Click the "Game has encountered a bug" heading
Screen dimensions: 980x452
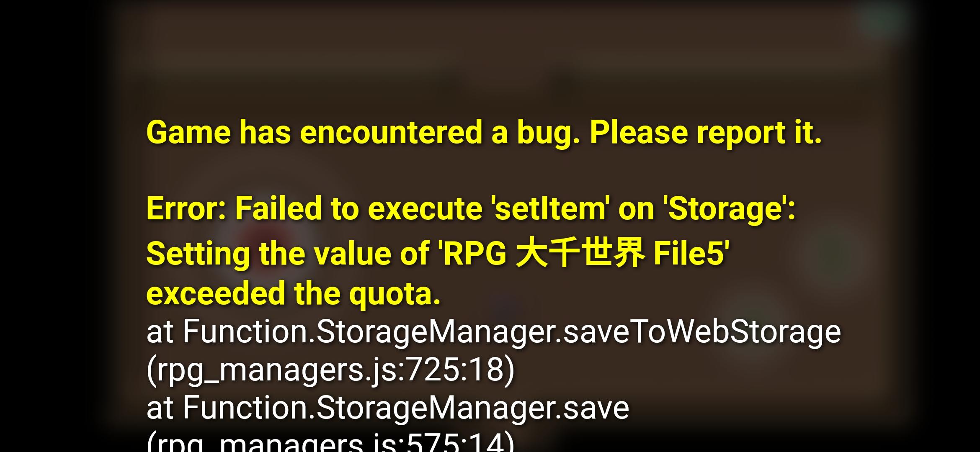(x=363, y=133)
